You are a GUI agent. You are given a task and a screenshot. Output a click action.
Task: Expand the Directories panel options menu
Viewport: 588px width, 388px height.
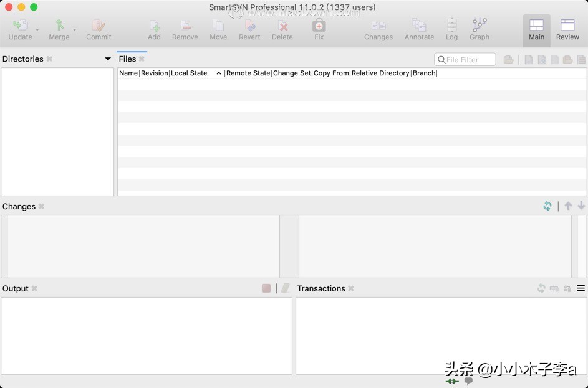pyautogui.click(x=108, y=59)
